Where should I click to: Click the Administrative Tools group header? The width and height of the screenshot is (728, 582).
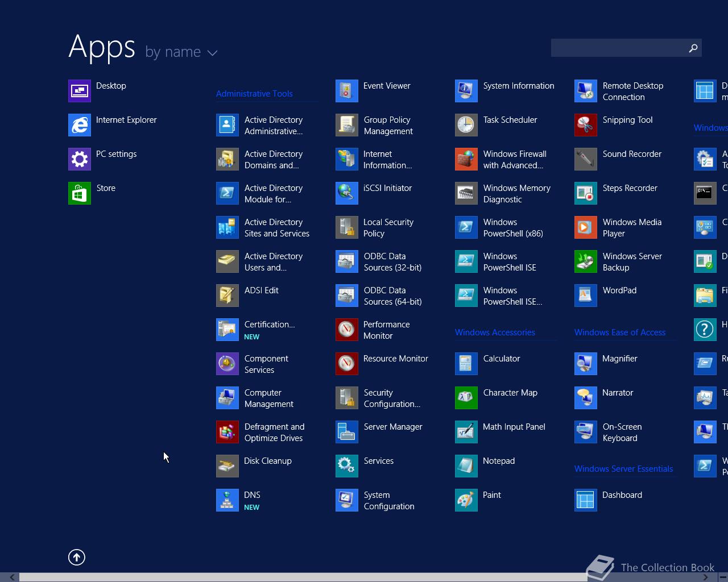[254, 94]
